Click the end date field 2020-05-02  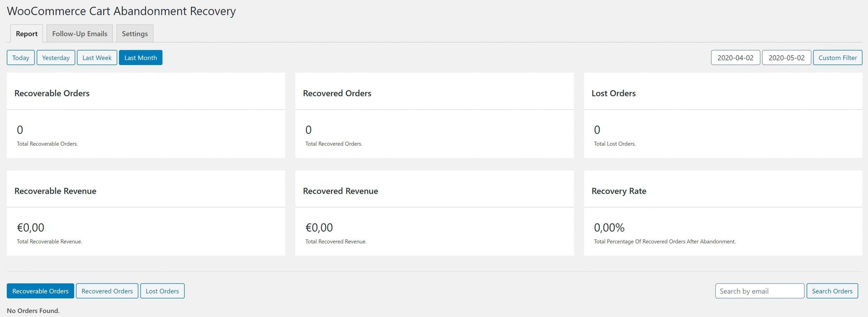point(787,58)
